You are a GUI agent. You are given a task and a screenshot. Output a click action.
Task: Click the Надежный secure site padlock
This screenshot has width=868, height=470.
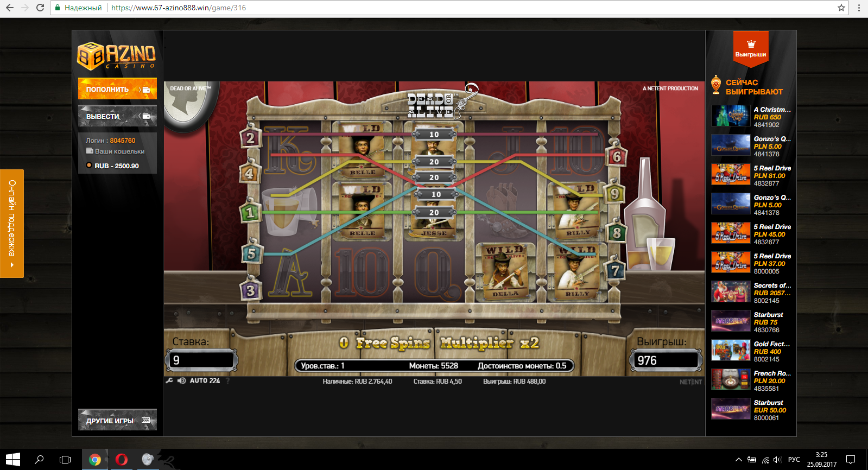pyautogui.click(x=58, y=8)
